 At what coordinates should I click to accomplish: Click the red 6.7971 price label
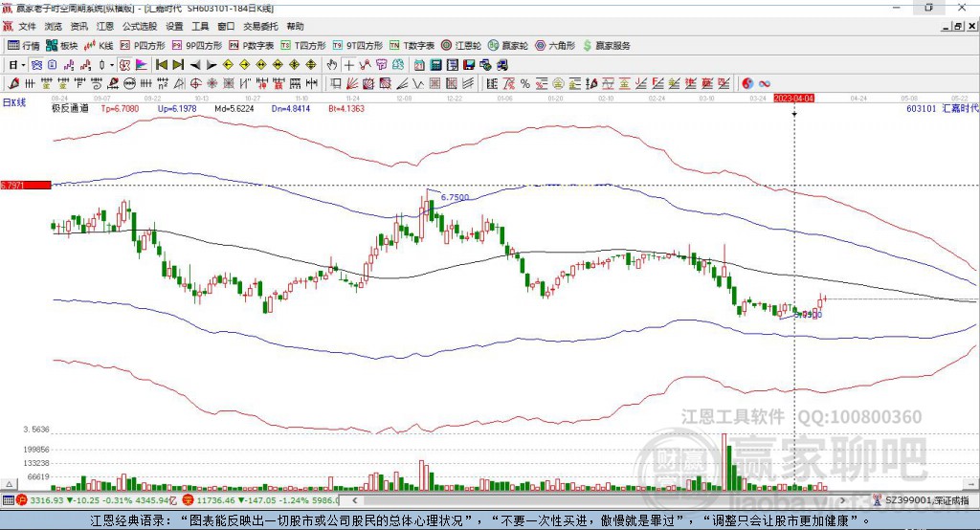26,185
